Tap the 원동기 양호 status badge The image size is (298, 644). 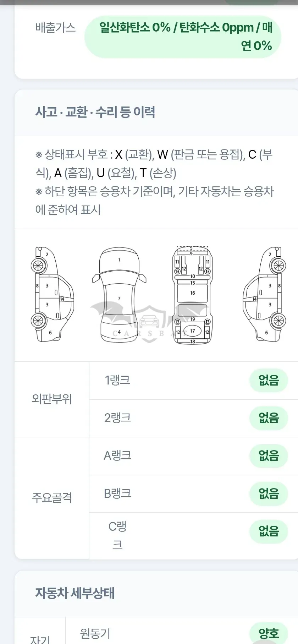pyautogui.click(x=269, y=633)
